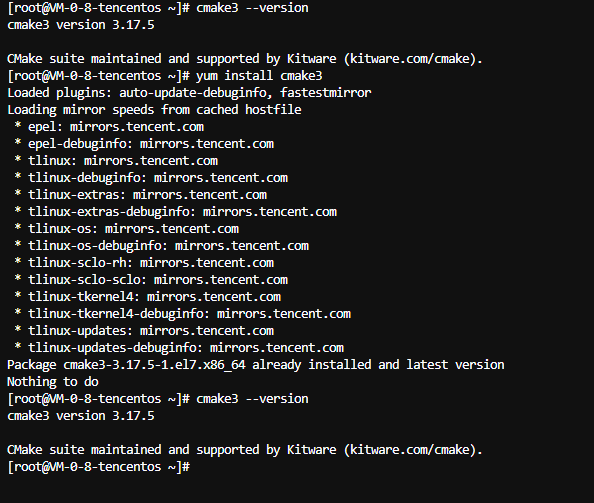Click the 'epel-debuginfo' mirror entry
Screen dimensions: 594x503
click(151, 144)
